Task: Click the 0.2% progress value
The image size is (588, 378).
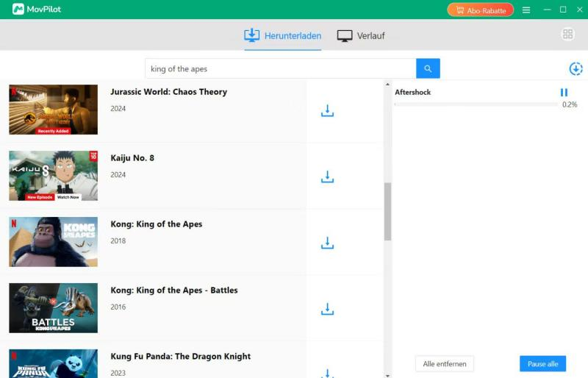Action: (x=570, y=104)
